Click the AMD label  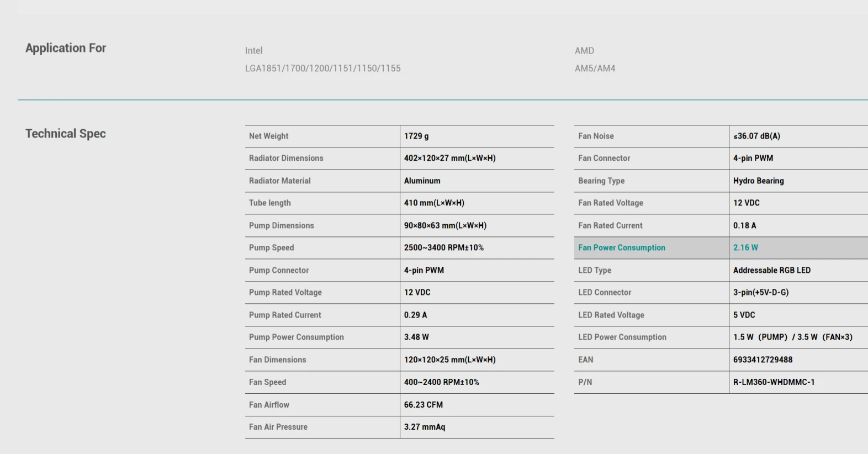coord(584,51)
